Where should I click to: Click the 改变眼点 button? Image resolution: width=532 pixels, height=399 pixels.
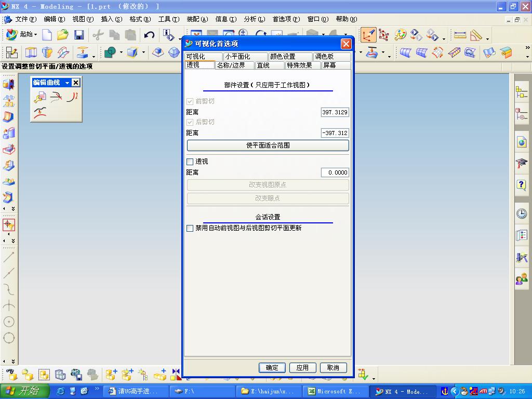coord(268,198)
